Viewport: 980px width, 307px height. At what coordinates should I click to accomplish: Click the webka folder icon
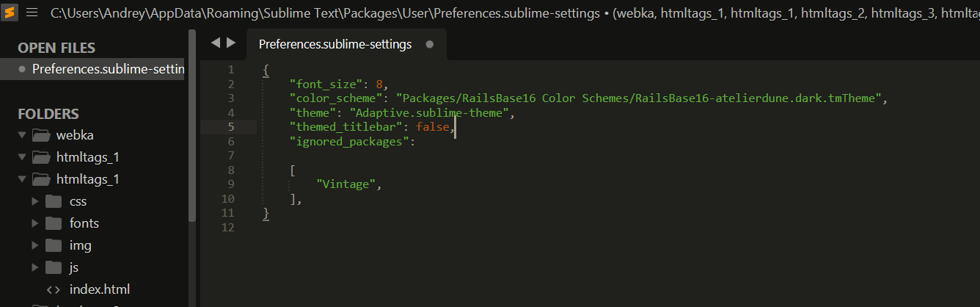40,135
